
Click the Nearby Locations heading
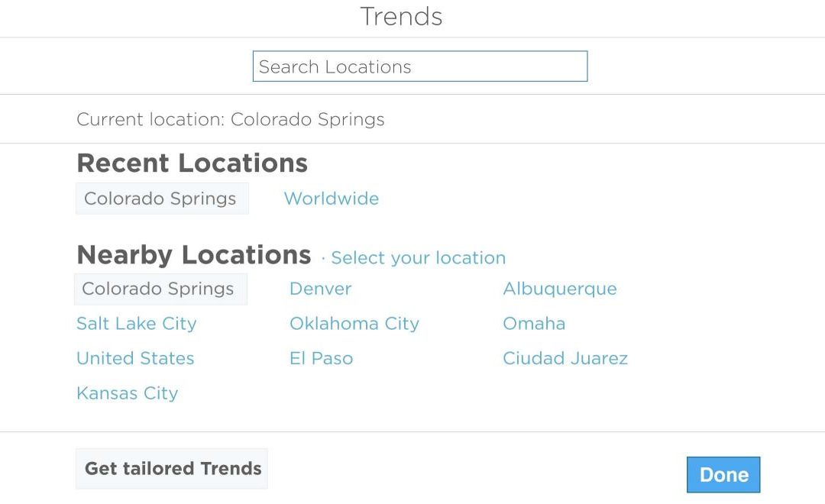(x=193, y=254)
